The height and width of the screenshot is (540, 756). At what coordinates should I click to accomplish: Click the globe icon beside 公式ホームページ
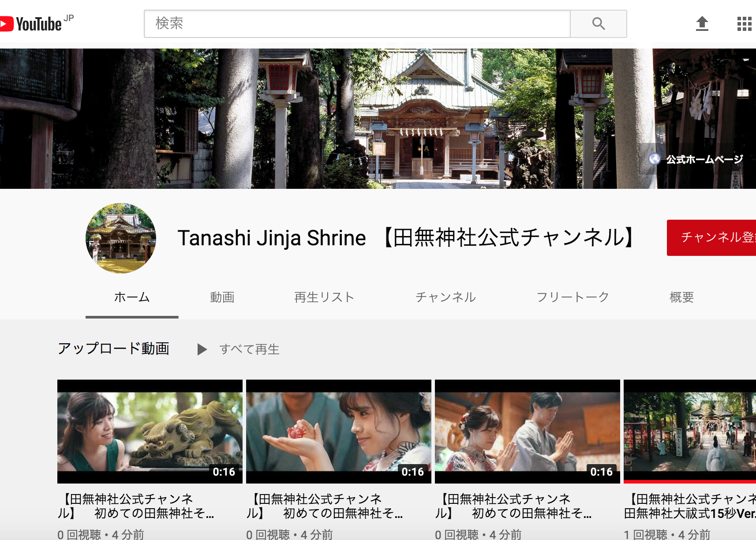655,159
